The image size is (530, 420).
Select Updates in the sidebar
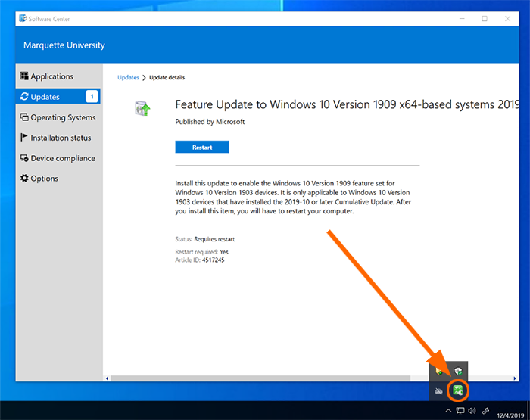click(x=45, y=97)
